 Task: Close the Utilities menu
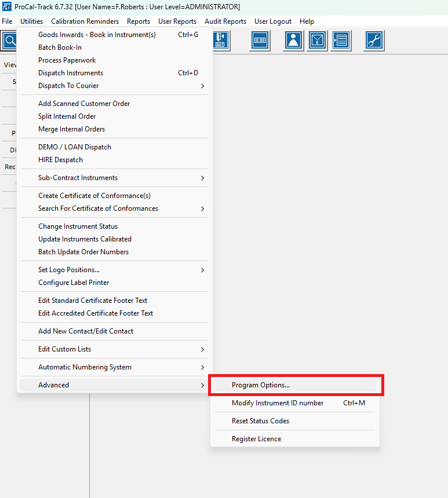(31, 21)
